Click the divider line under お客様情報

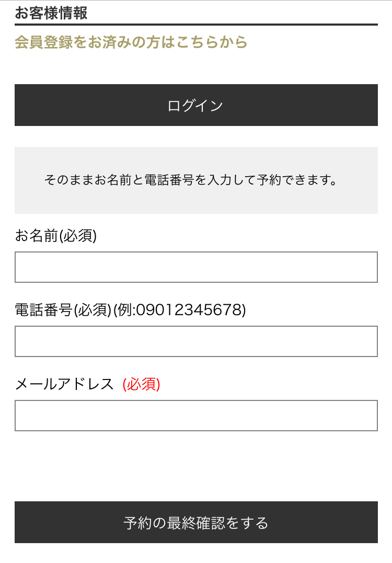196,24
